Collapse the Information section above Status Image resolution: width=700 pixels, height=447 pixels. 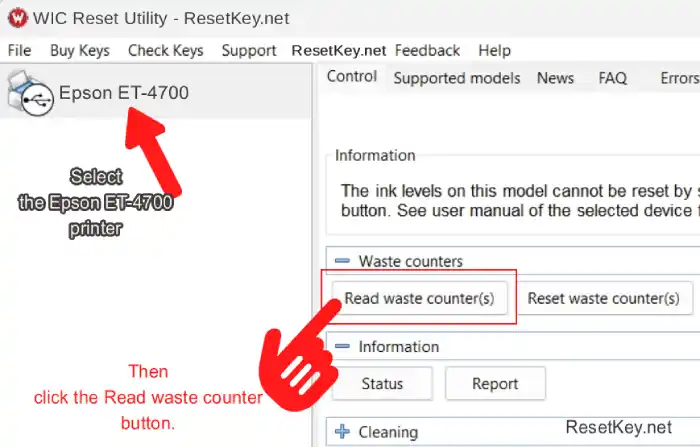[342, 346]
